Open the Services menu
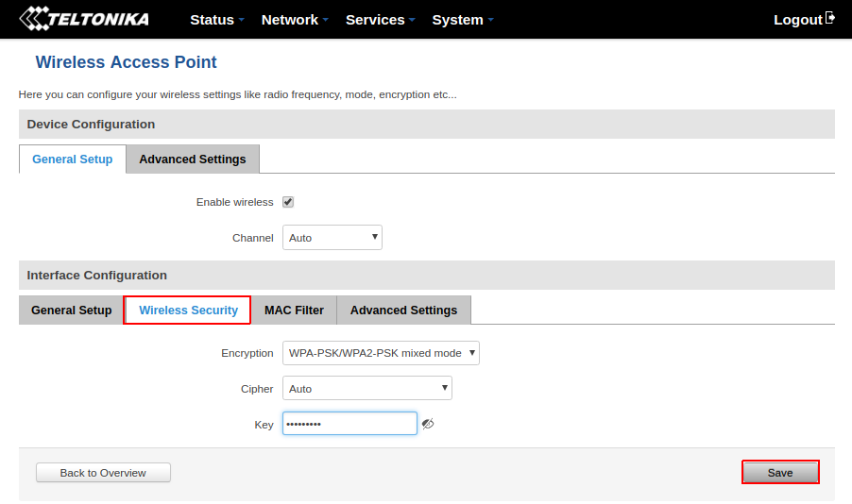This screenshot has width=852, height=504. click(x=380, y=20)
